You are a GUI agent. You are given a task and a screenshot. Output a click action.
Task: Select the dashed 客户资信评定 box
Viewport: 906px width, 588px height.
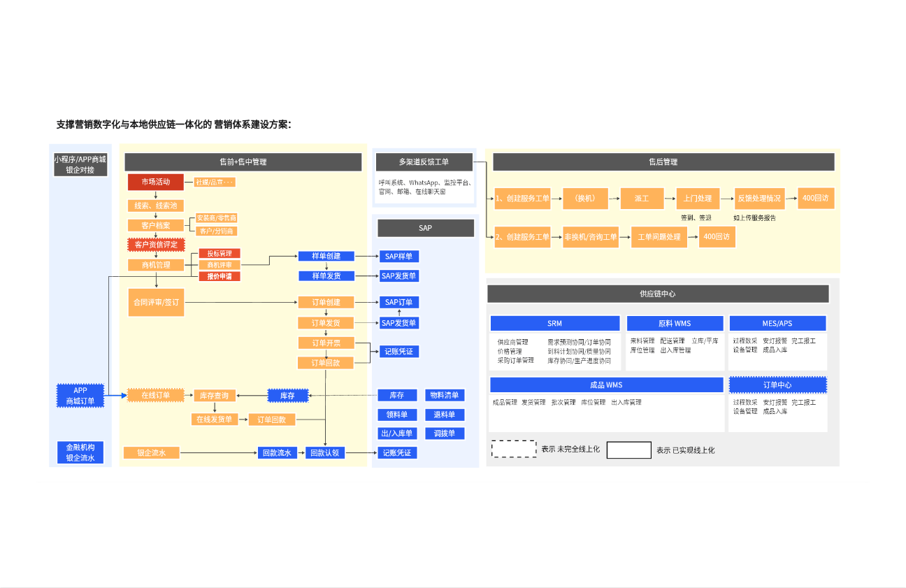(x=155, y=245)
